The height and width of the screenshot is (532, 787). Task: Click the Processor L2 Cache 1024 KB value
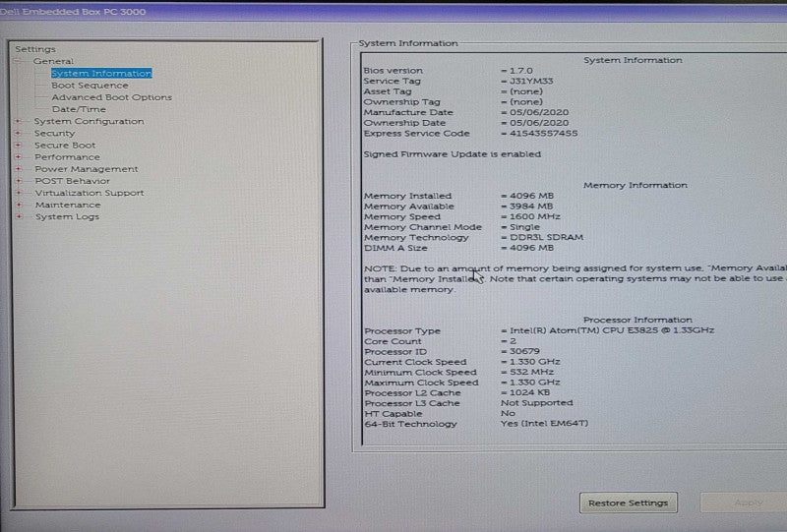coord(529,393)
